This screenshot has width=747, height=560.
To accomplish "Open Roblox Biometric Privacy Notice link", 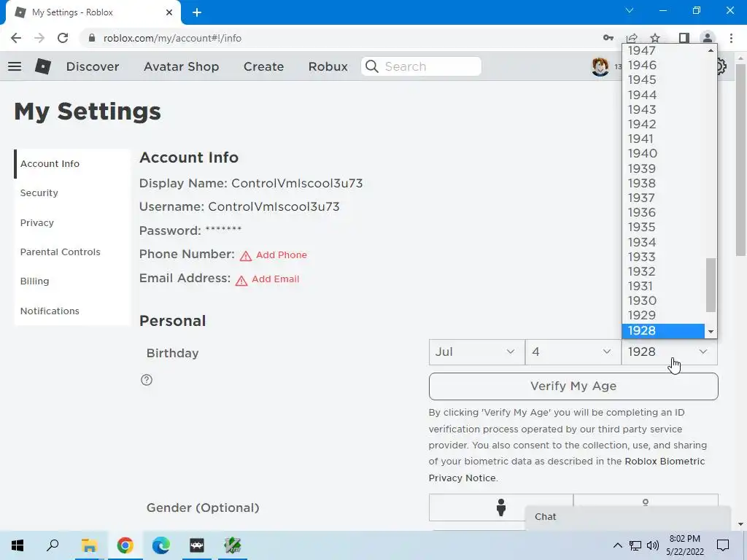I will [566, 470].
